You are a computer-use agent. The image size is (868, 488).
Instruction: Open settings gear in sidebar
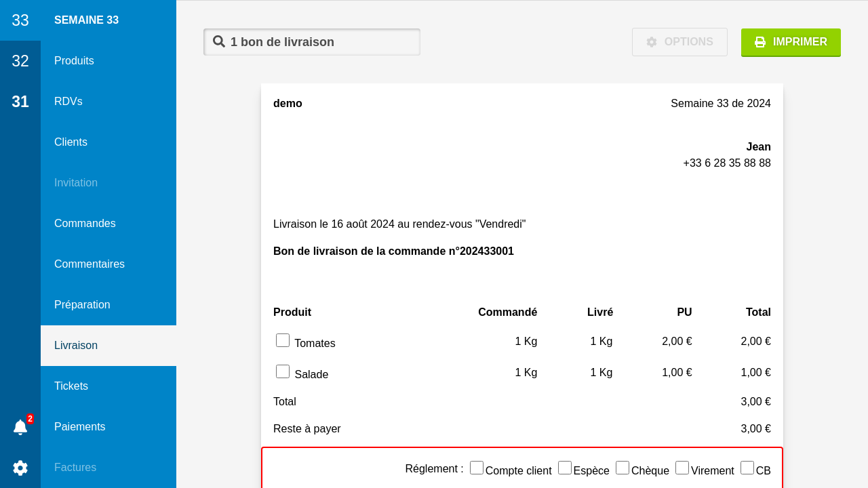[x=20, y=468]
